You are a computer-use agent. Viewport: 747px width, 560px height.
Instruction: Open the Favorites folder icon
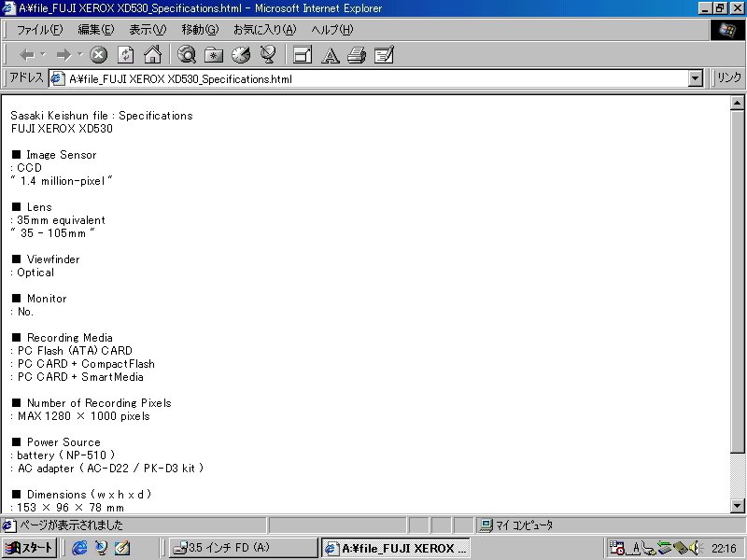click(214, 55)
